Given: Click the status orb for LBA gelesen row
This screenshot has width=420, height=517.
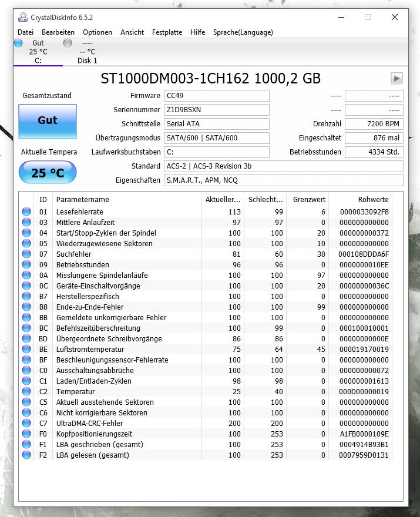Looking at the screenshot, I should click(26, 455).
